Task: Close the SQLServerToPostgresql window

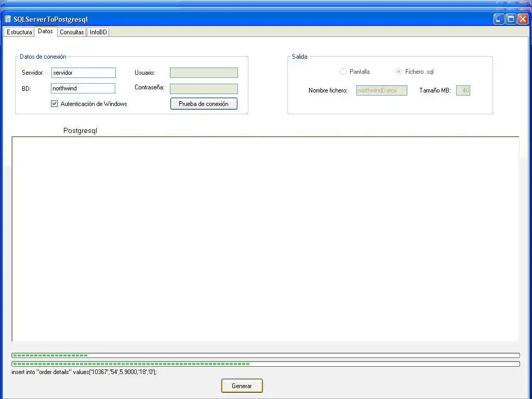Action: (x=523, y=19)
